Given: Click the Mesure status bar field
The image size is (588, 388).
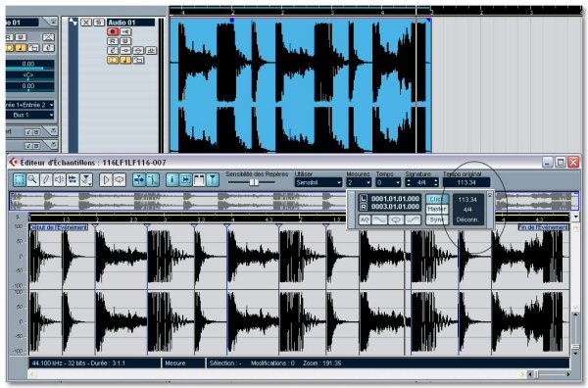Looking at the screenshot, I should 183,363.
